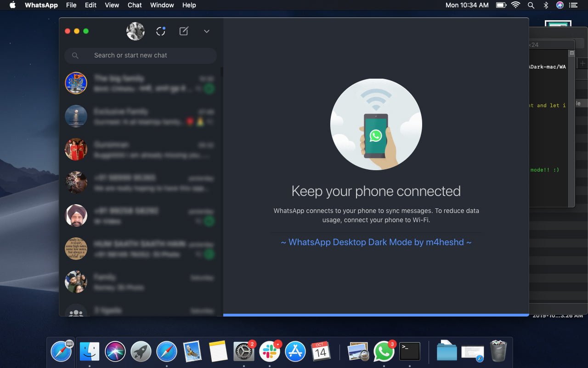Viewport: 588px width, 368px height.
Task: Open the File menu
Action: click(x=71, y=5)
